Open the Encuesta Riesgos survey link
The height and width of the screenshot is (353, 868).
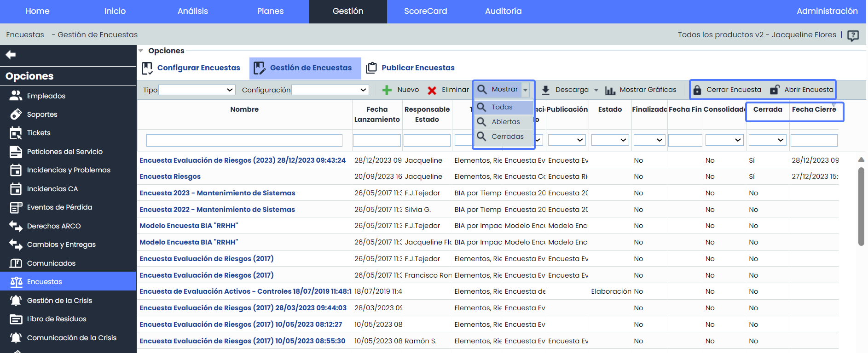170,176
